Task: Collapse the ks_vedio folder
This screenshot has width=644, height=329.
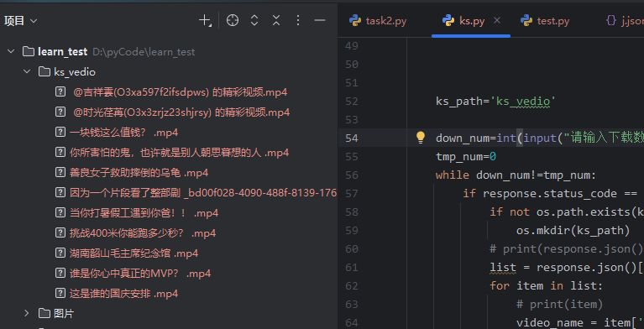Action: click(27, 72)
